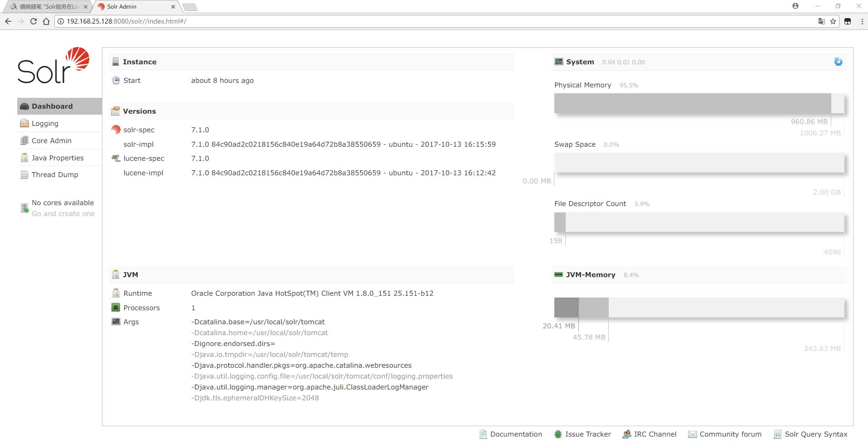Click the Core Admin icon

[24, 141]
